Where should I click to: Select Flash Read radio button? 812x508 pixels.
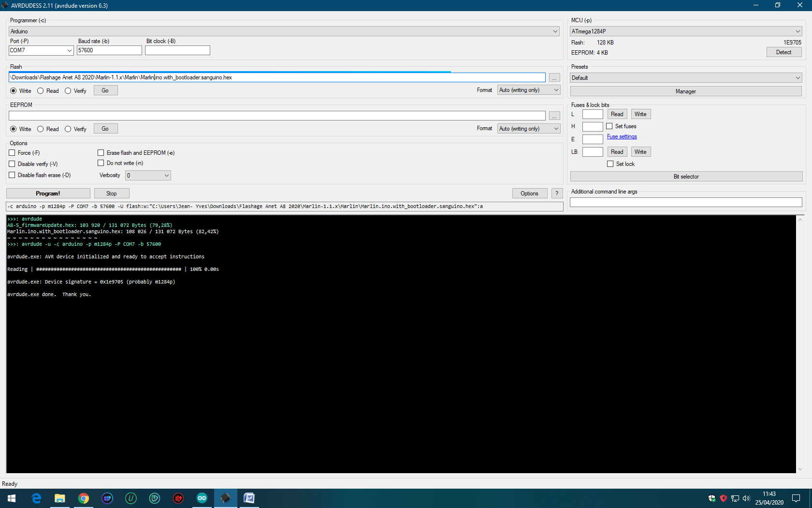pos(41,91)
